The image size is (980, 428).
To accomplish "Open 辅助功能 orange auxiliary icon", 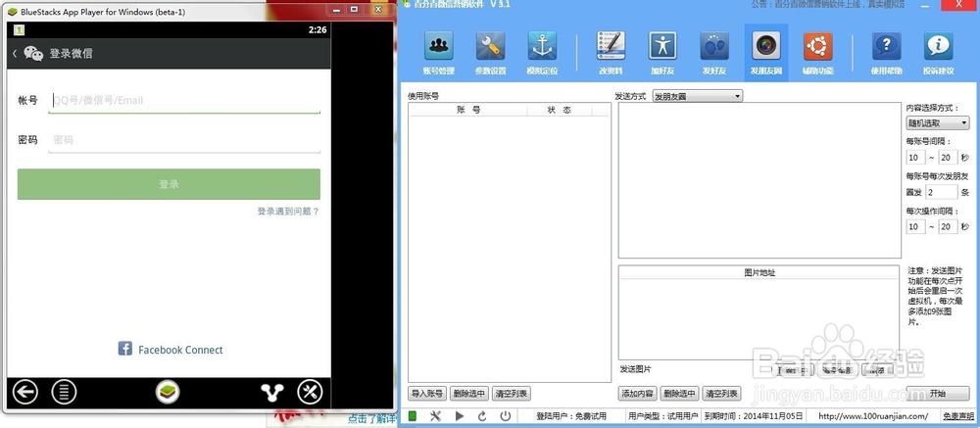I will pos(817,53).
